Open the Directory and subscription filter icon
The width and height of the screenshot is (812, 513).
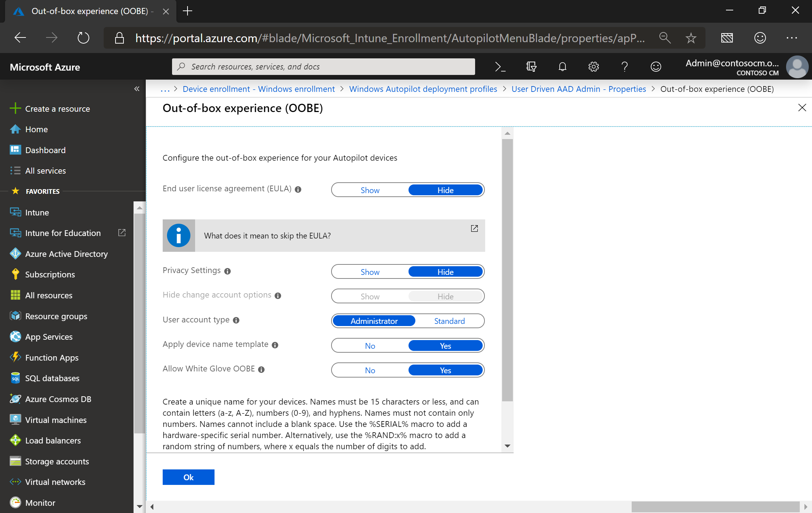coord(531,67)
